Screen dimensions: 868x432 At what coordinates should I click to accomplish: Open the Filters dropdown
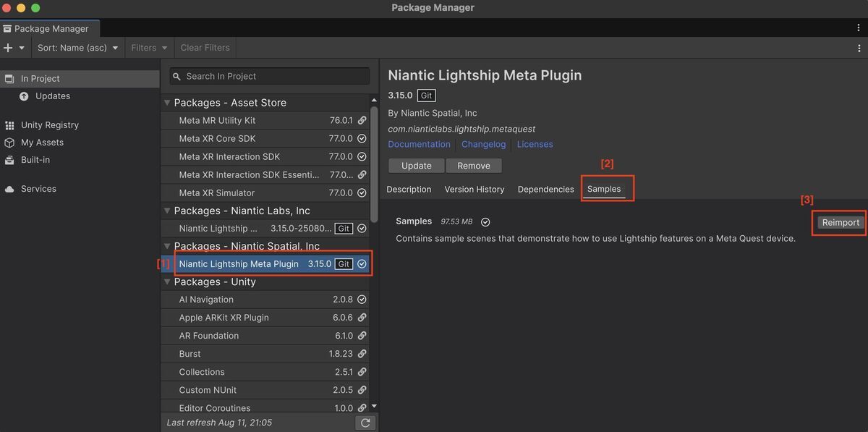[x=149, y=48]
